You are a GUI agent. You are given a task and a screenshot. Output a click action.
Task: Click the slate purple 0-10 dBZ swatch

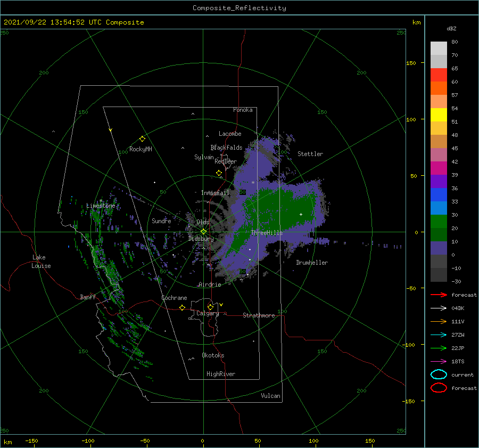point(439,248)
